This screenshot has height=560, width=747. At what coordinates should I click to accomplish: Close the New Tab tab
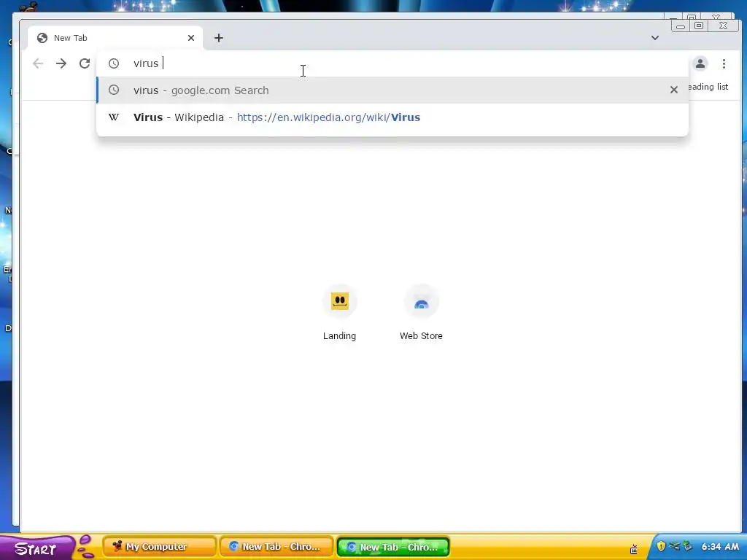(x=191, y=38)
